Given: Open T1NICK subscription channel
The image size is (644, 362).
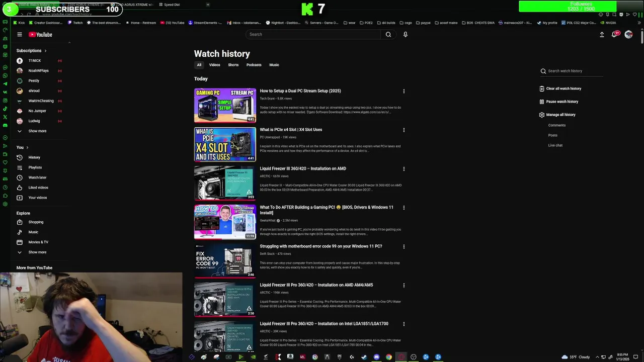Looking at the screenshot, I should tap(34, 60).
